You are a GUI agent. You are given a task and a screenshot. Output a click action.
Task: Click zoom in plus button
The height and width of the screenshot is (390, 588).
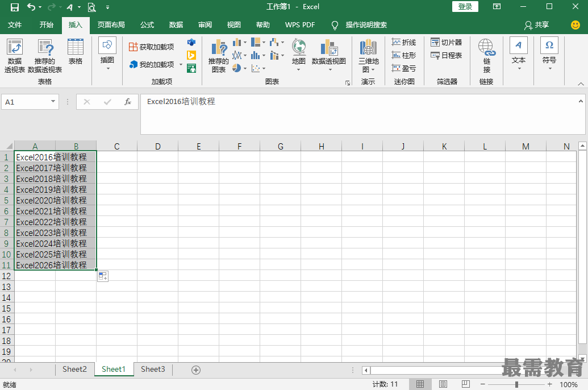(x=549, y=384)
